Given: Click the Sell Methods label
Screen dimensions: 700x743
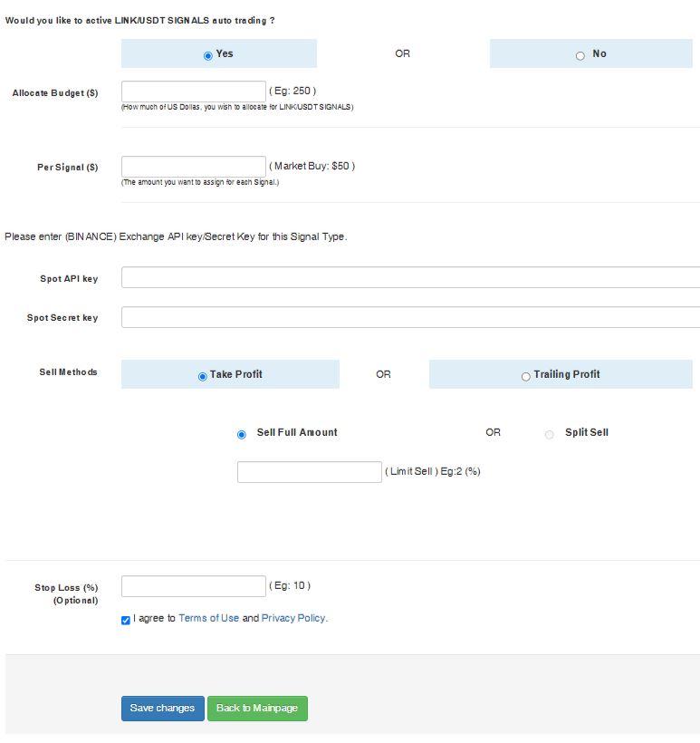Looking at the screenshot, I should click(x=68, y=372).
